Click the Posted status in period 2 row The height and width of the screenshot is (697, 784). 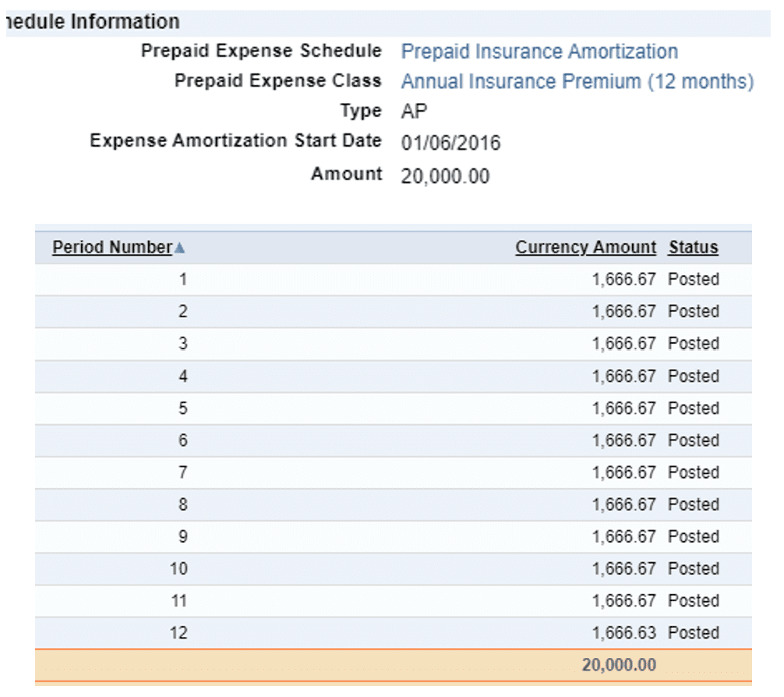click(694, 311)
